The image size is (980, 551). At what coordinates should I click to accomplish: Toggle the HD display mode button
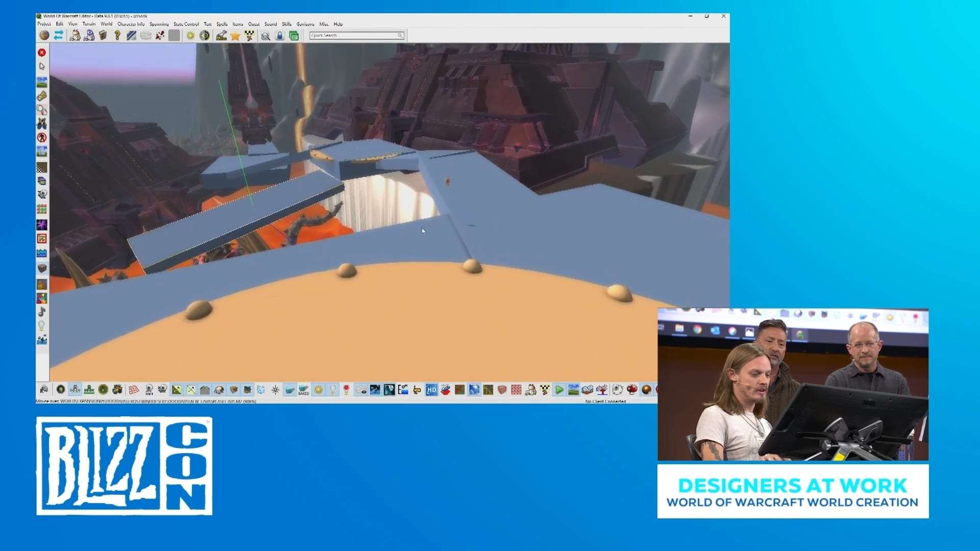pos(431,390)
